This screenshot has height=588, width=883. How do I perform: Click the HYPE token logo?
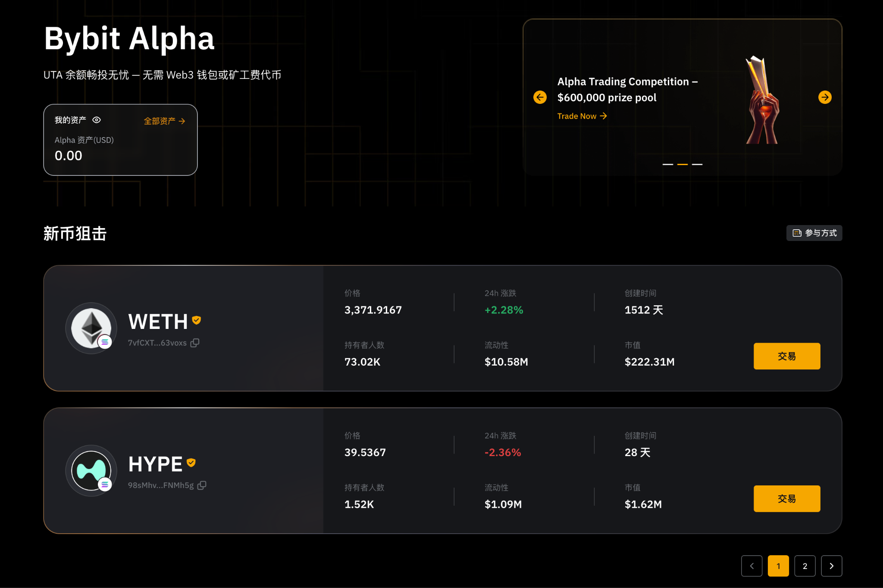[91, 470]
